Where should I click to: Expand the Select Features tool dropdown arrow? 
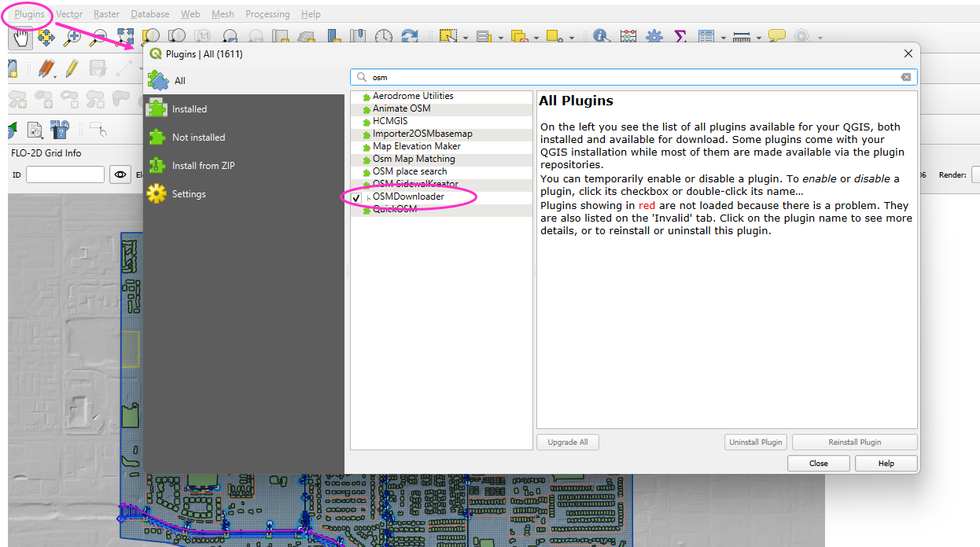pyautogui.click(x=466, y=38)
